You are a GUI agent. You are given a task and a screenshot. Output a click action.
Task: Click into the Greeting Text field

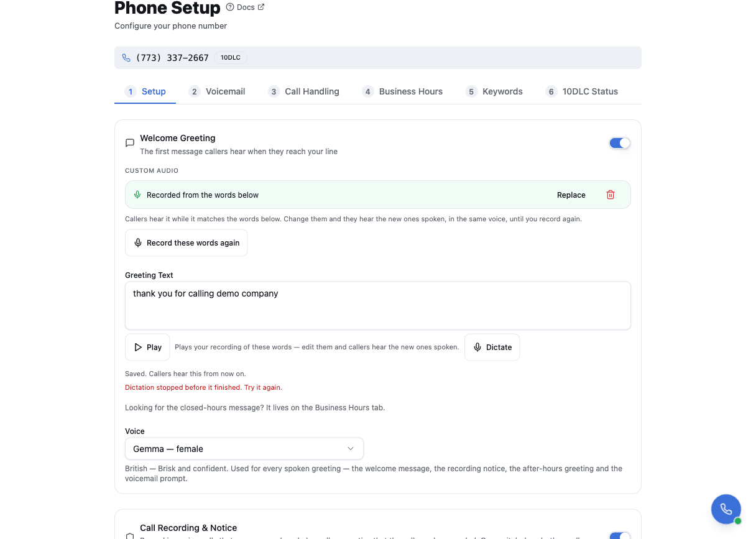click(378, 306)
